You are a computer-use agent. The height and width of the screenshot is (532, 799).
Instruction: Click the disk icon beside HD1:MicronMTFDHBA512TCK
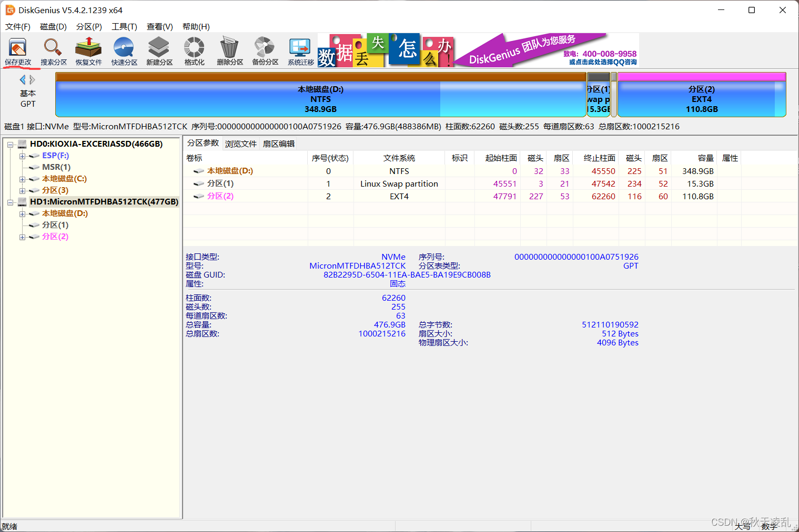pos(23,202)
